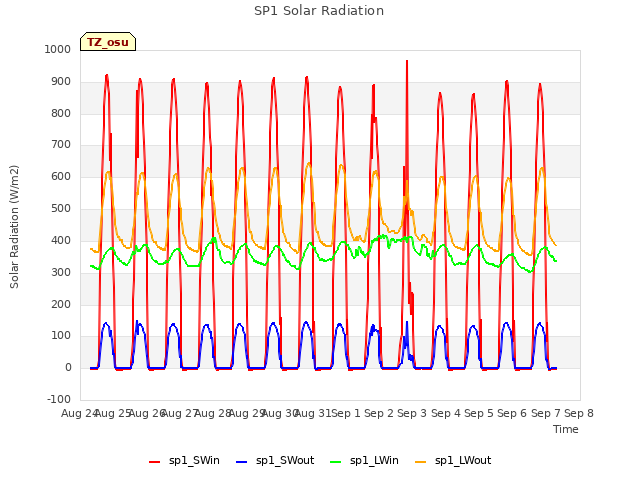Click the 0 y-axis tick label
Viewport: 640px width, 480px height.
point(68,367)
